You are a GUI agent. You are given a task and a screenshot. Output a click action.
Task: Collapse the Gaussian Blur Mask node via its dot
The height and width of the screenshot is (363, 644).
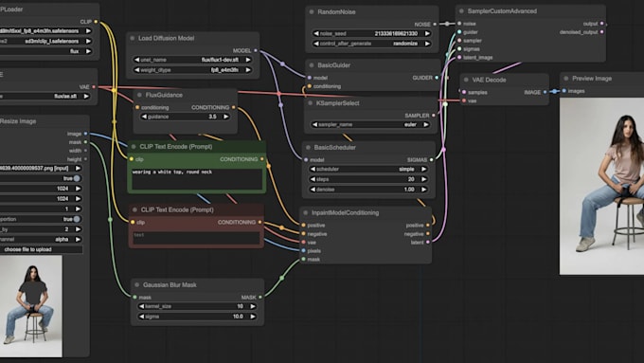pyautogui.click(x=137, y=285)
